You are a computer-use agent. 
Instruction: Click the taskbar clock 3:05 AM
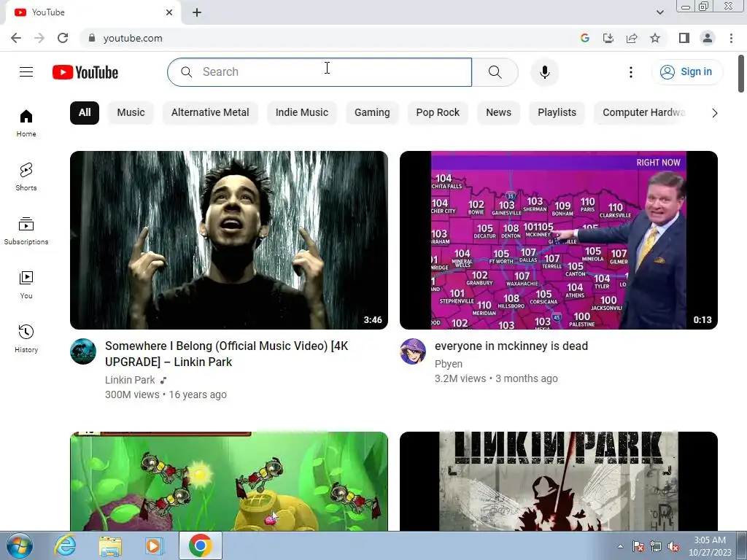pos(710,546)
